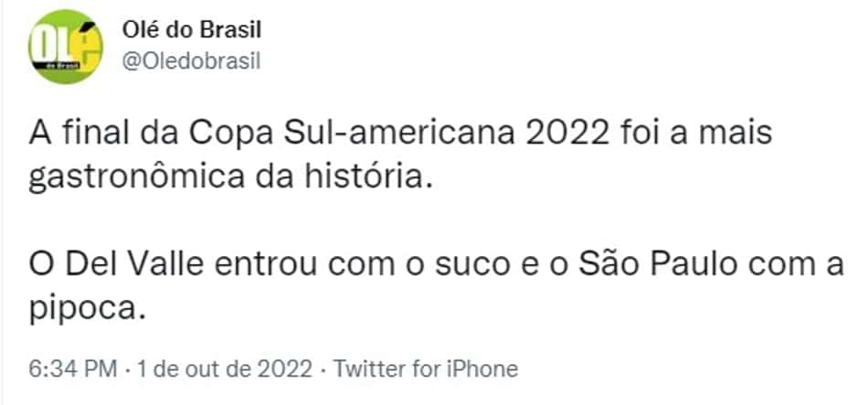Click the 6:34 PM timestamp
868x405 pixels.
pos(72,369)
